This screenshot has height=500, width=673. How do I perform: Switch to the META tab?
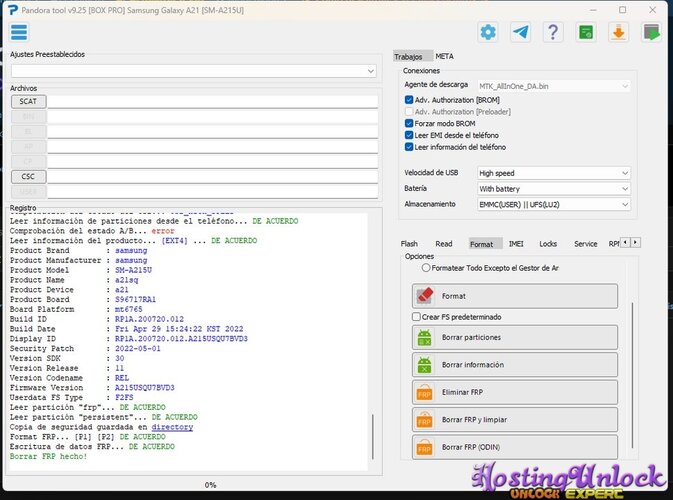[x=444, y=56]
